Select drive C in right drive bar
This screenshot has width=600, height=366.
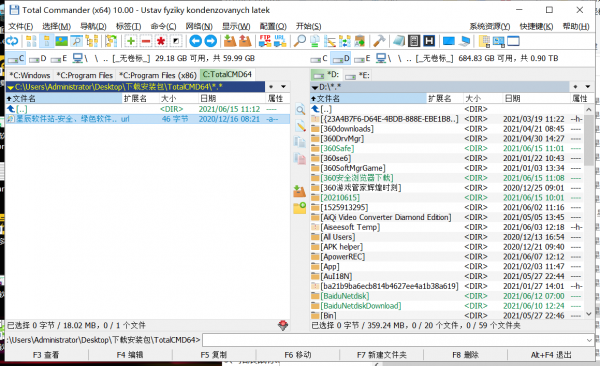coord(319,59)
